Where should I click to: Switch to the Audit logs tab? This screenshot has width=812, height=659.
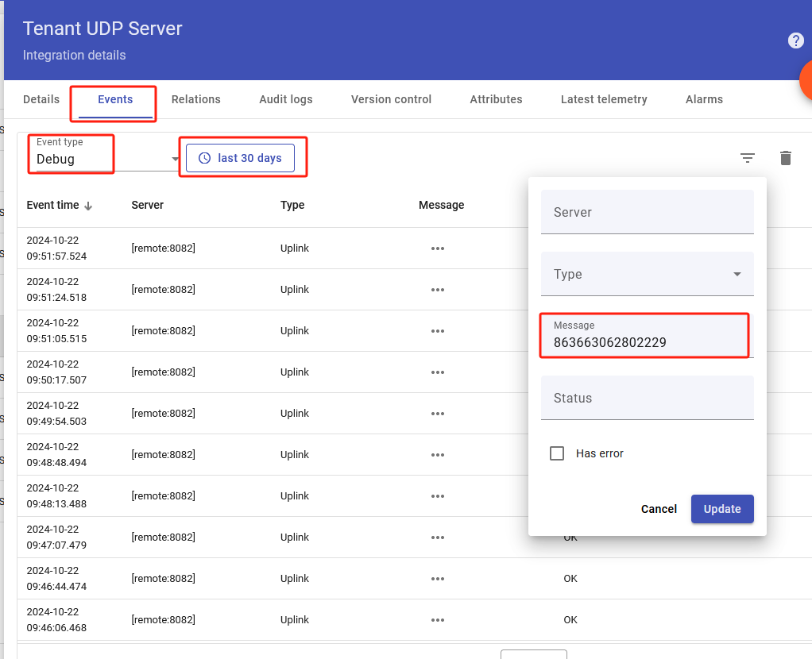285,99
